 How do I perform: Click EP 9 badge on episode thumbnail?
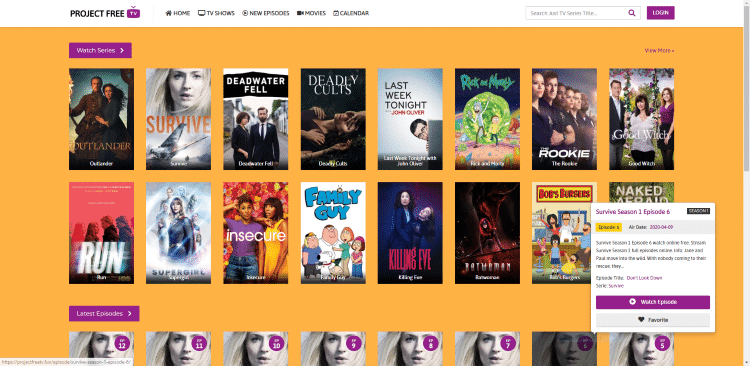click(353, 343)
